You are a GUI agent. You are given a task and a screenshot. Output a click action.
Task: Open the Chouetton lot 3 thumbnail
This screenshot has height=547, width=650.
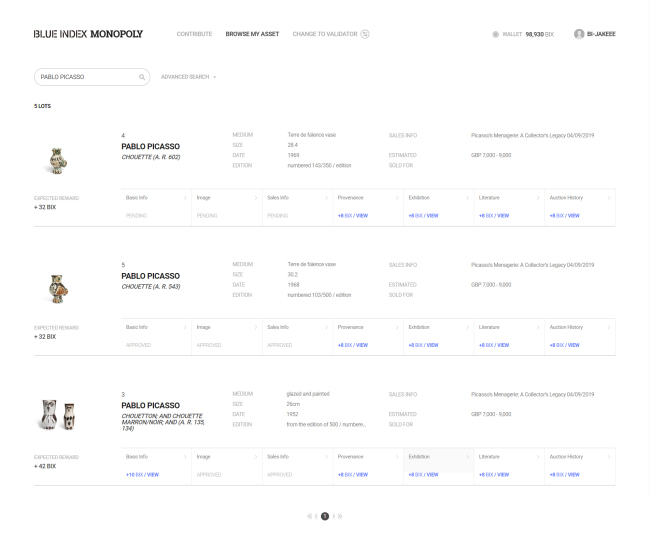57,415
